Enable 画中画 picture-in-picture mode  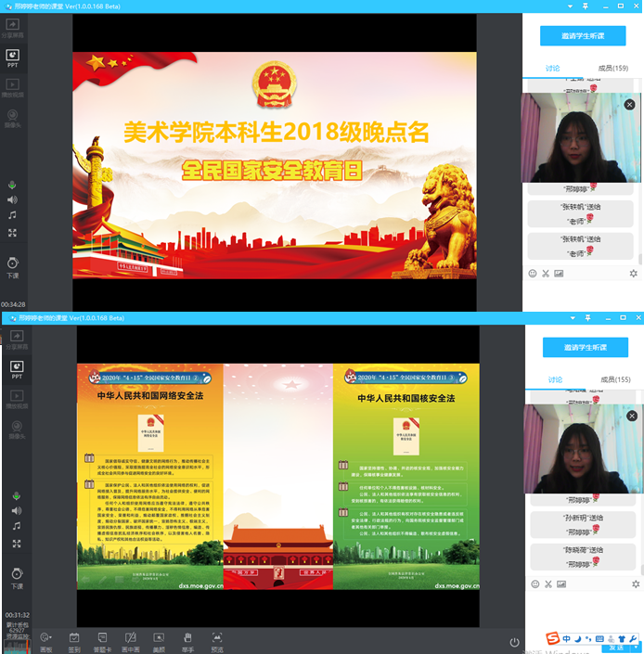coord(131,638)
